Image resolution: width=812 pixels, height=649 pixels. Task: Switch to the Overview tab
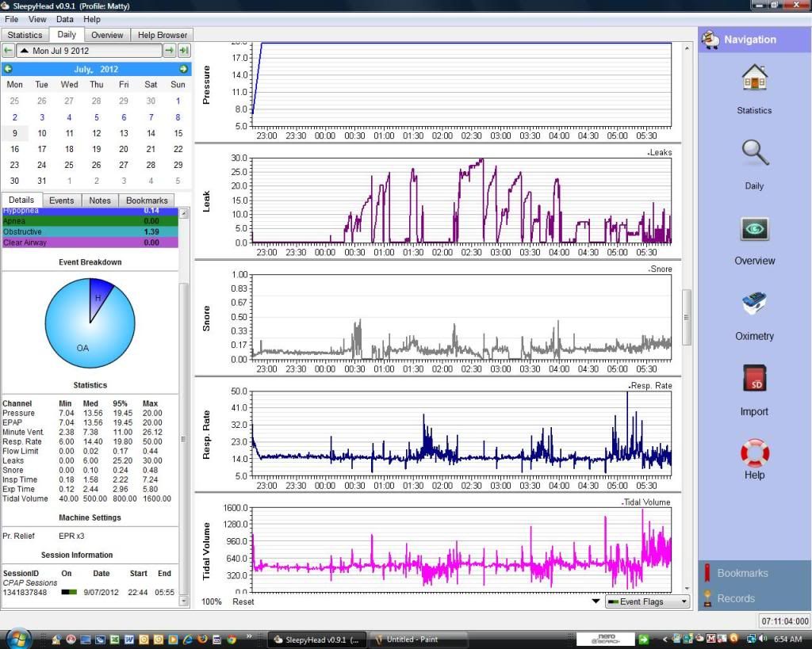[x=107, y=35]
